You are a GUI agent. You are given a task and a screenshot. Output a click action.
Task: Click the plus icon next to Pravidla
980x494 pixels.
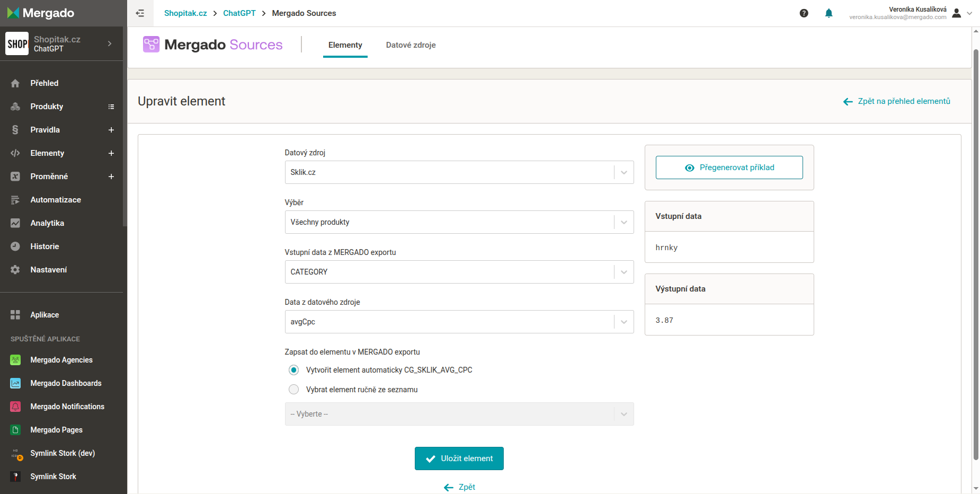111,130
